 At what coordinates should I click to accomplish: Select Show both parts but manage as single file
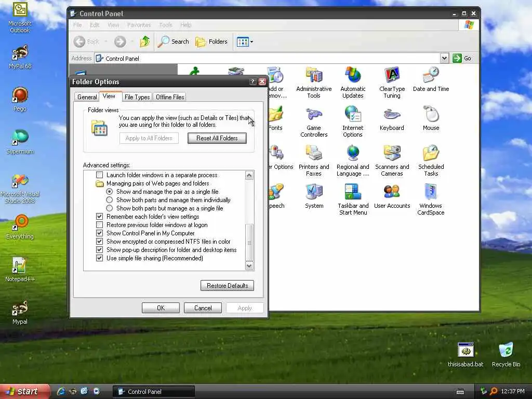coord(109,208)
